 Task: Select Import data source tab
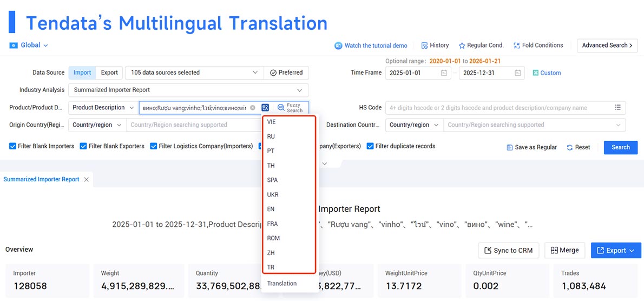click(82, 73)
